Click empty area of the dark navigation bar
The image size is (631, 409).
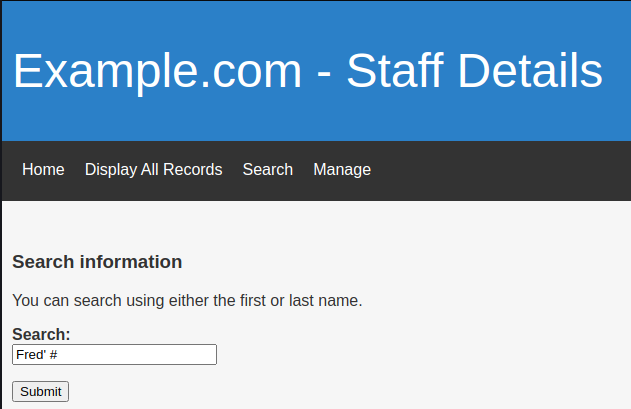(500, 170)
